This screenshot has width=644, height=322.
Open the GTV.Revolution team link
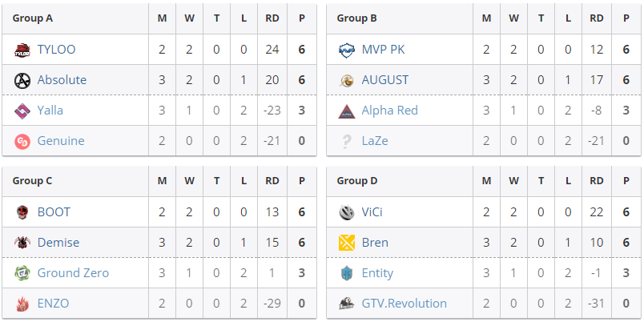pyautogui.click(x=405, y=304)
